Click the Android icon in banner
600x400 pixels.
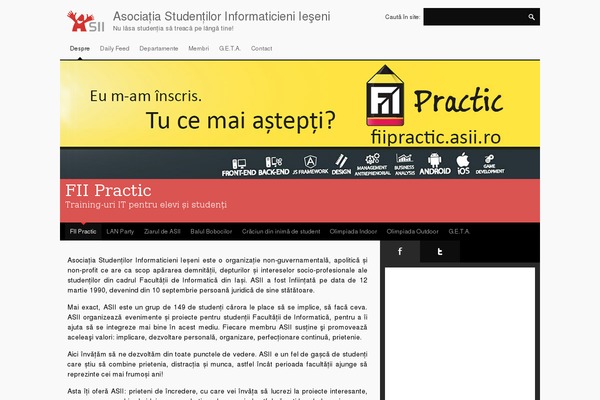[x=435, y=164]
